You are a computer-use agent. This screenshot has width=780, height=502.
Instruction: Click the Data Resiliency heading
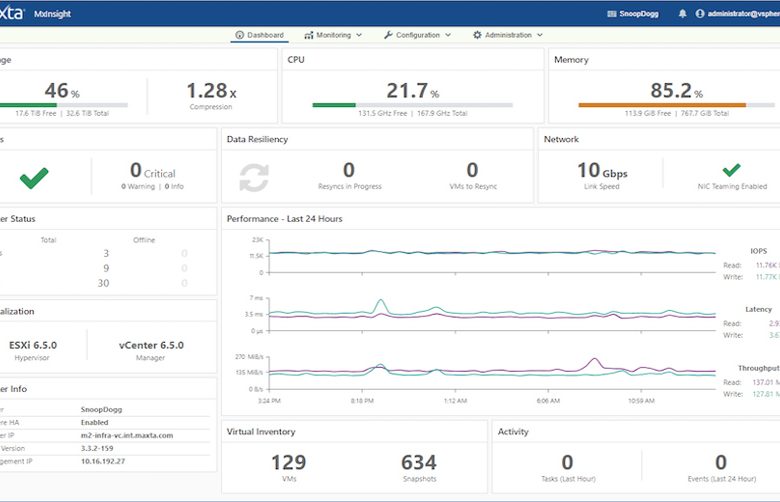[x=257, y=139]
